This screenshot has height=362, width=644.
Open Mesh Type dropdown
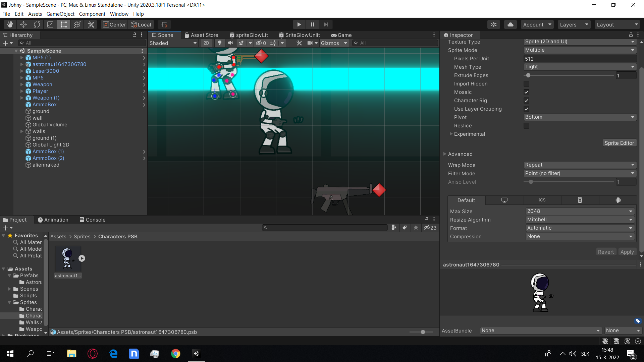point(580,67)
